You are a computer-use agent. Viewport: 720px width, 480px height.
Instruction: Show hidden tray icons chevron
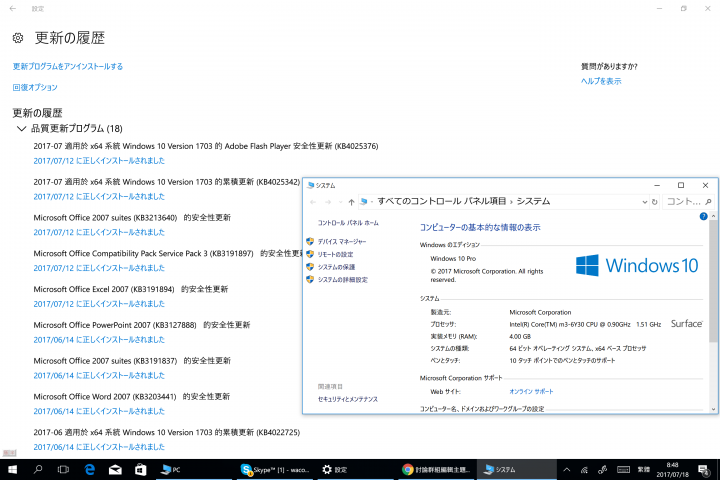pos(567,469)
